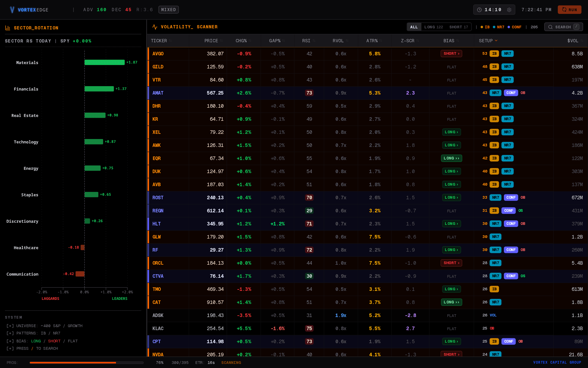Expand the PRESS / TO SEARCH entry
The width and height of the screenshot is (588, 368).
pyautogui.click(x=32, y=348)
